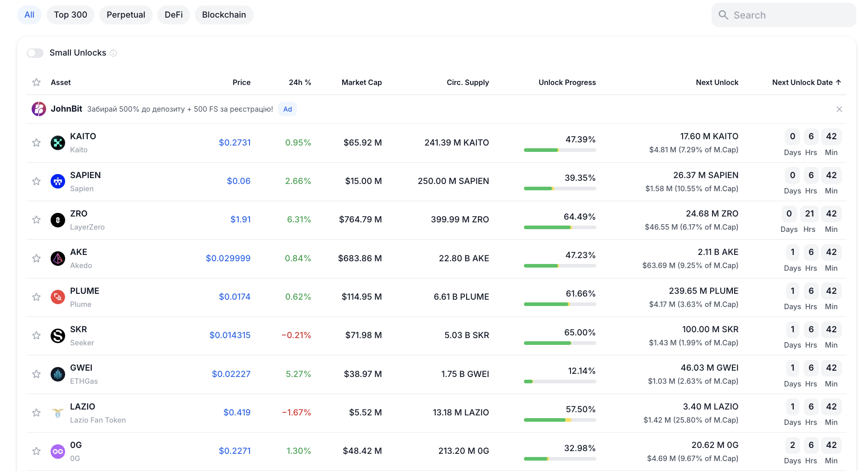868x471 pixels.
Task: Favorite AKE with its star
Action: [37, 259]
